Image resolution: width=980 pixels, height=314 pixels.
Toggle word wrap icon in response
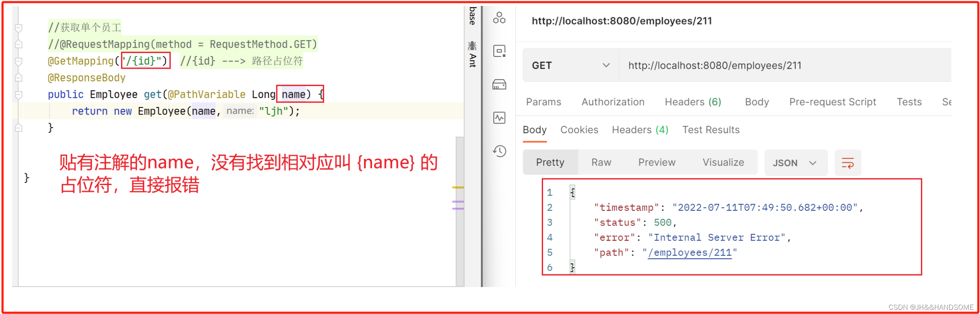point(848,163)
